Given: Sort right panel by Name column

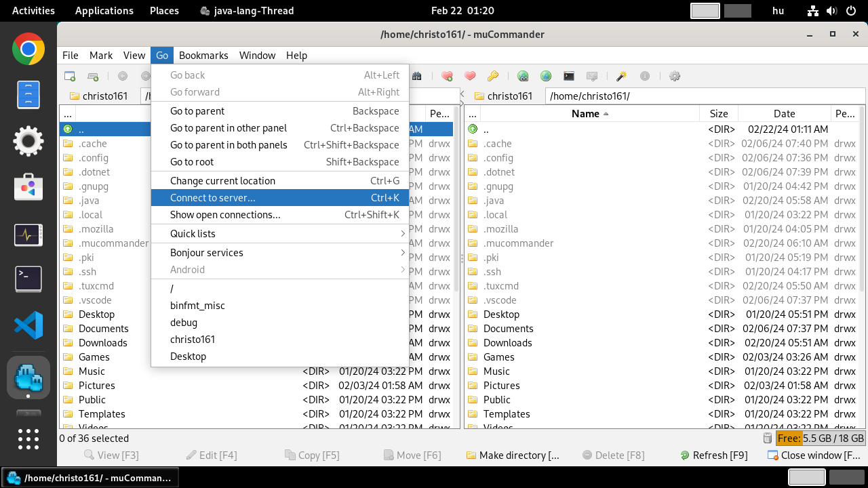Looking at the screenshot, I should click(590, 114).
